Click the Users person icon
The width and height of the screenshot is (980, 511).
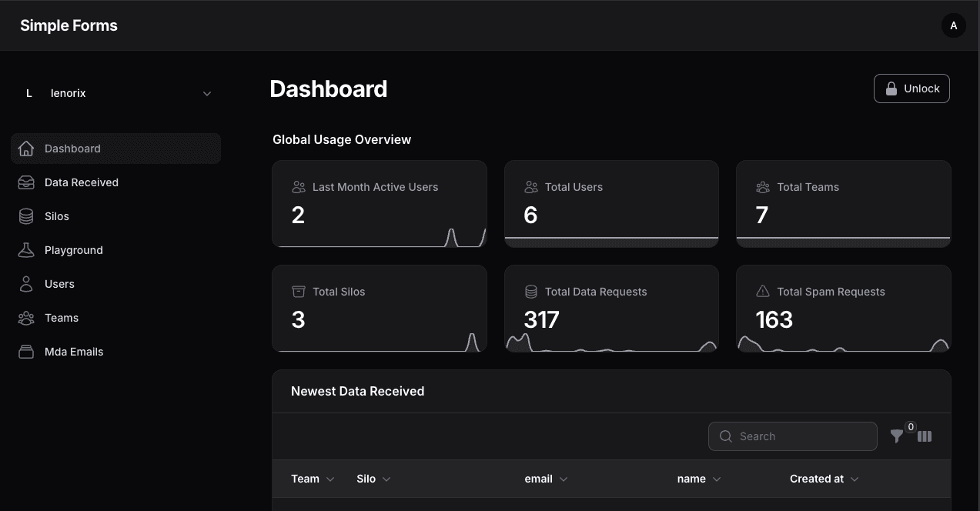[x=26, y=284]
